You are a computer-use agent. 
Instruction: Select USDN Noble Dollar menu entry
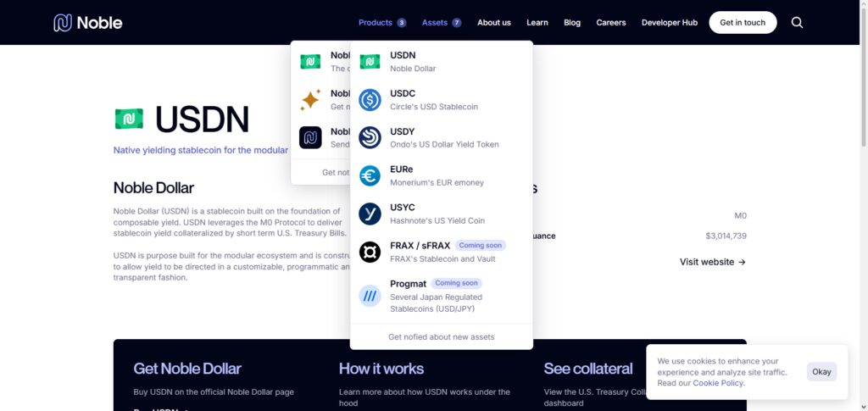(x=441, y=61)
